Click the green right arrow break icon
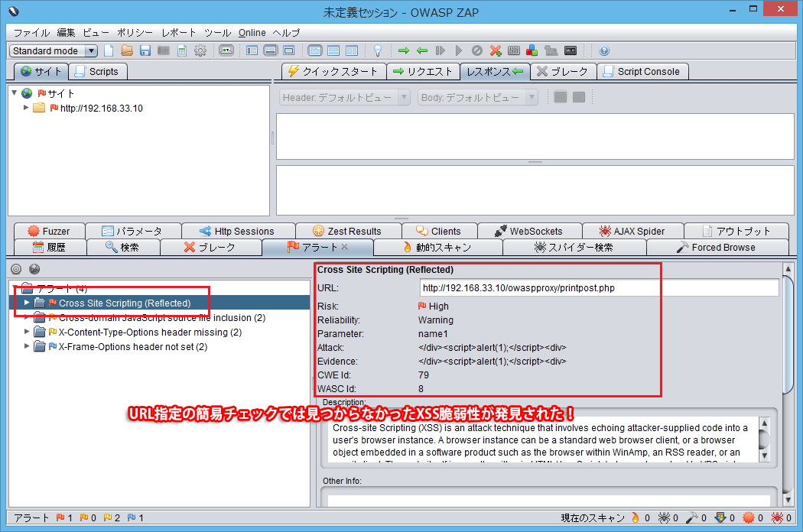Image resolution: width=803 pixels, height=532 pixels. click(x=404, y=50)
